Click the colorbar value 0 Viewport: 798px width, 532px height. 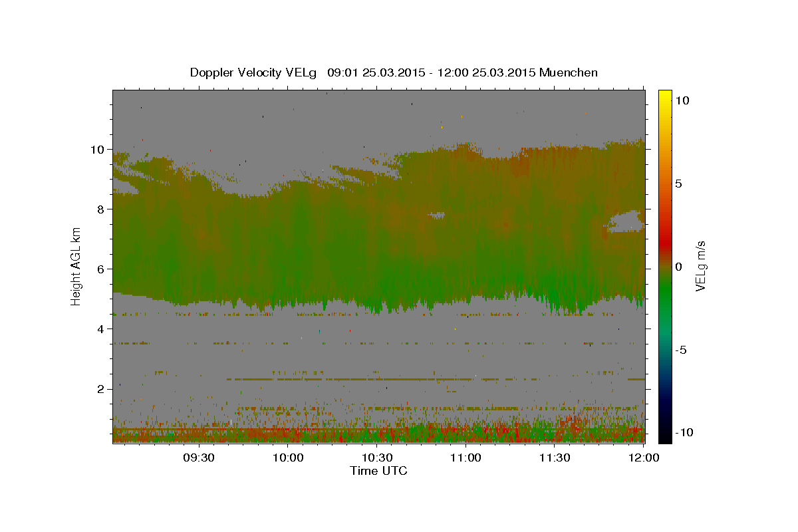pos(679,267)
